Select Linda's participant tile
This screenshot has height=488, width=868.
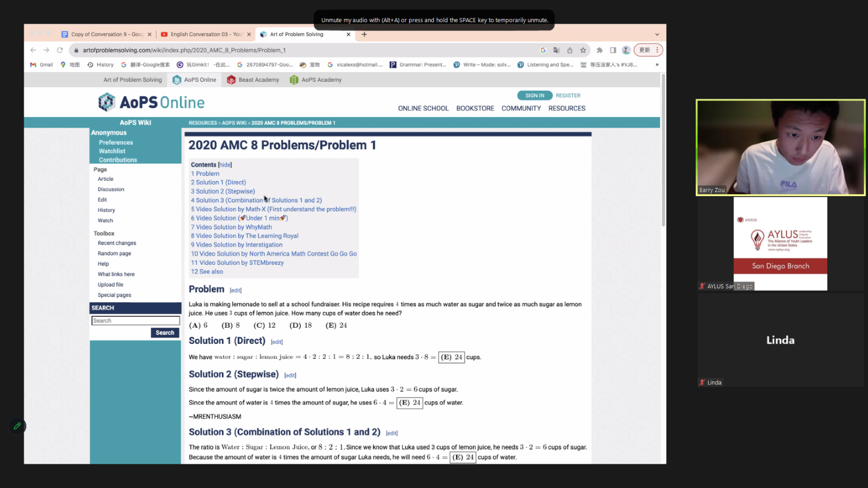(780, 340)
